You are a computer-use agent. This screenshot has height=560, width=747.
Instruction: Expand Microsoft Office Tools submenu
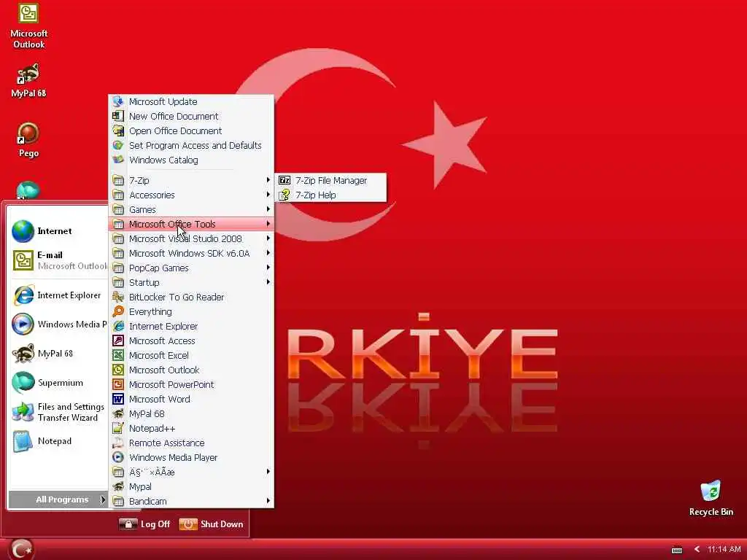coord(191,224)
